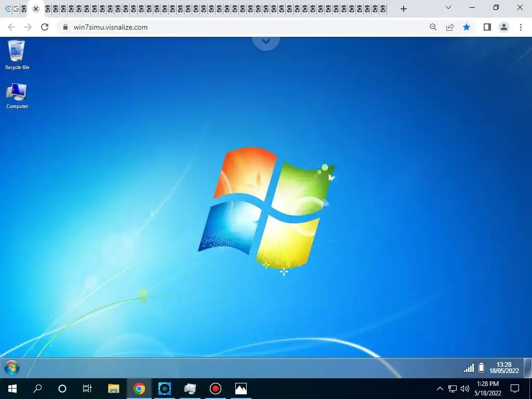Viewport: 532px width, 399px height.
Task: Open Cortana circle icon
Action: tap(62, 389)
